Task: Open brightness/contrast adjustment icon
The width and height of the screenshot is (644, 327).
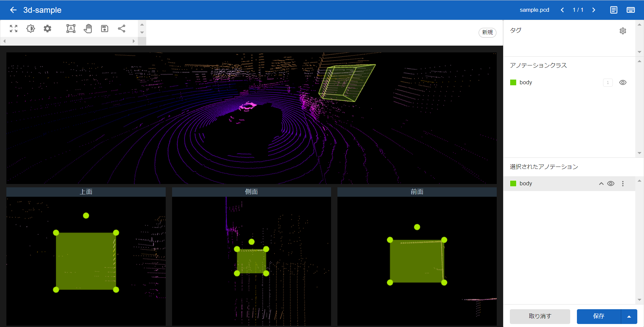Action: pyautogui.click(x=31, y=29)
